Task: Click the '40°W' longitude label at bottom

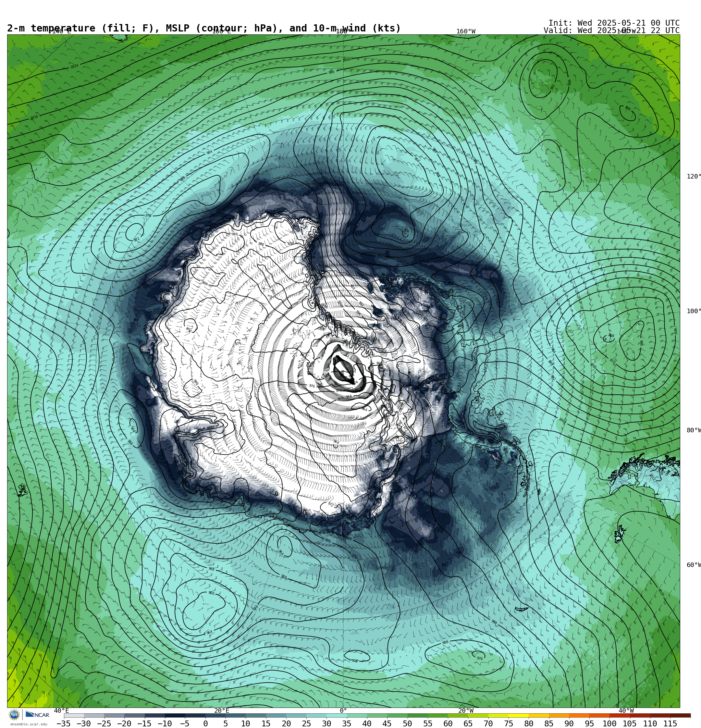Action: pyautogui.click(x=626, y=710)
